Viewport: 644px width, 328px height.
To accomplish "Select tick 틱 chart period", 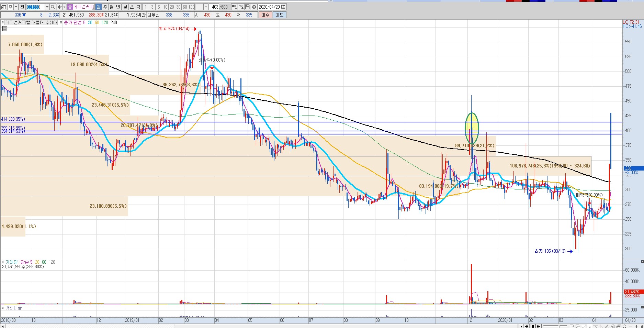I will [x=138, y=7].
